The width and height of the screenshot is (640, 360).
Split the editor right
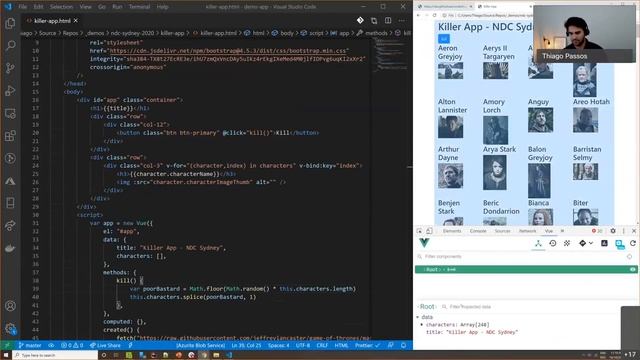tap(388, 20)
